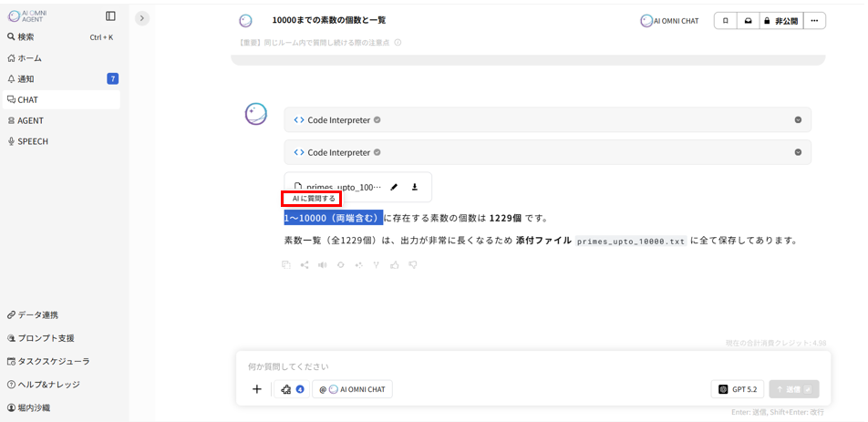
Task: Click the branch icon under the response
Action: tap(377, 265)
